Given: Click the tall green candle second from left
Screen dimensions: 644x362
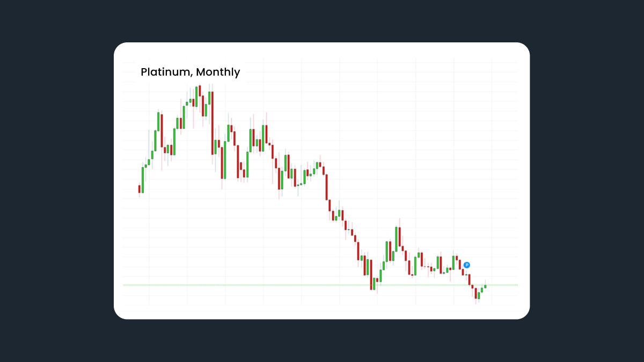Looking at the screenshot, I should point(143,180).
